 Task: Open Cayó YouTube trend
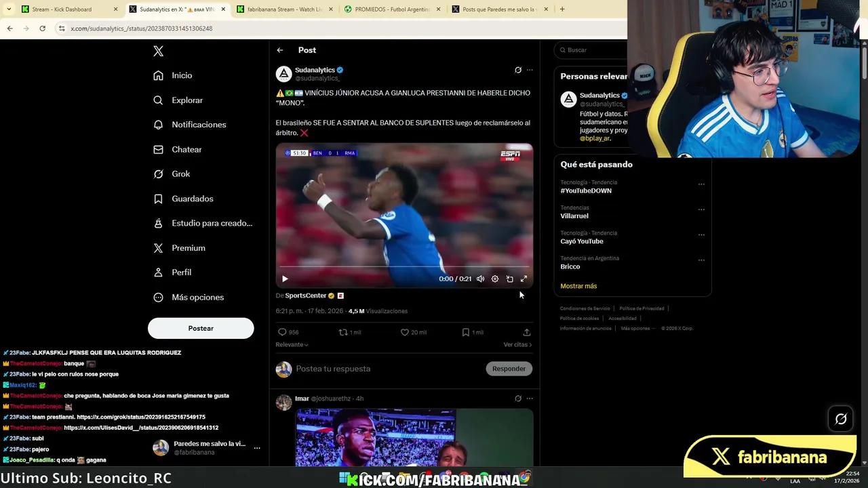coord(582,241)
